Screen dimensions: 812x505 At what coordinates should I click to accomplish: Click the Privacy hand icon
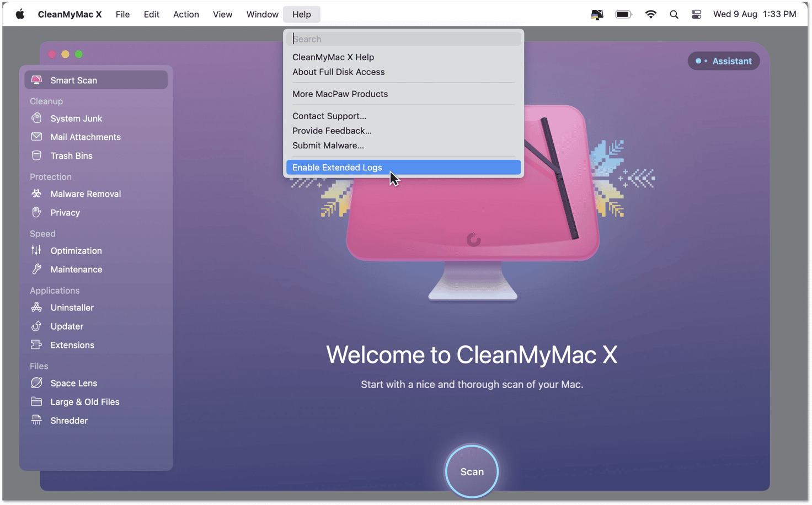tap(36, 212)
